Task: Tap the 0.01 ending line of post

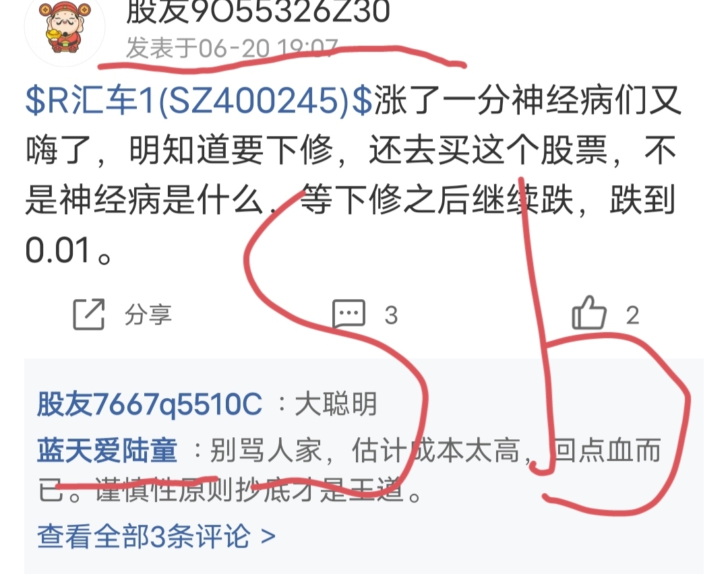Action: (x=68, y=251)
